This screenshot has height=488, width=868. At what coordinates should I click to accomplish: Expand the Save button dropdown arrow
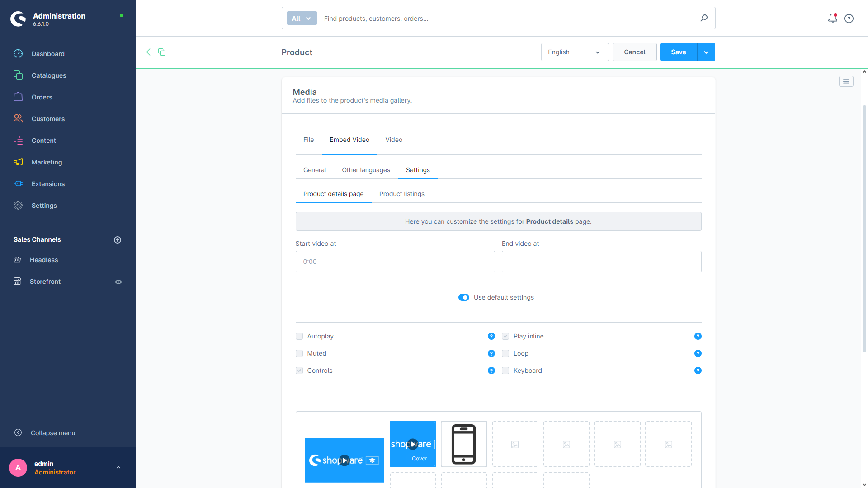coord(706,52)
